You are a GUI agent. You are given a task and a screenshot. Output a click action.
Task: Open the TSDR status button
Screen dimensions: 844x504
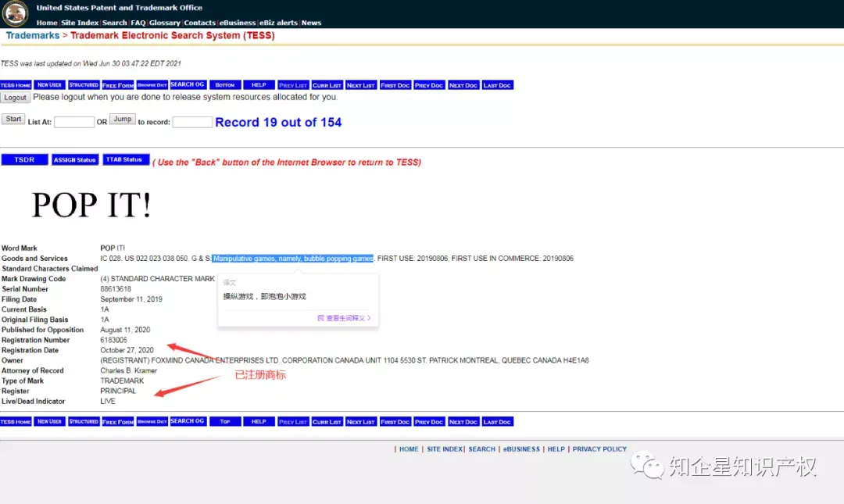tap(24, 160)
